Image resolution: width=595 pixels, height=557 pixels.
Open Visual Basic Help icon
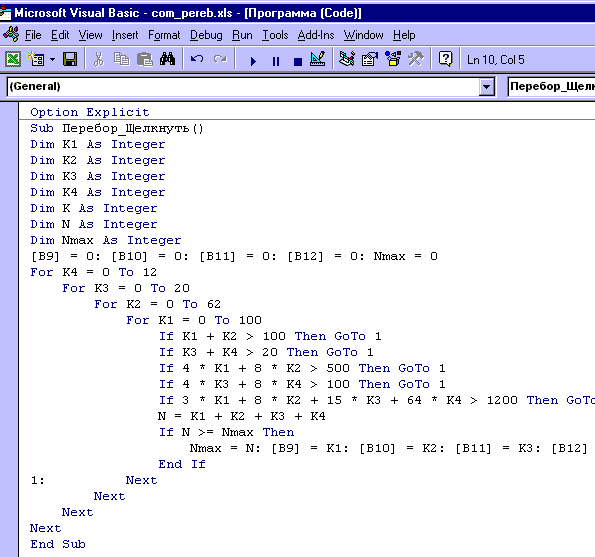(445, 59)
